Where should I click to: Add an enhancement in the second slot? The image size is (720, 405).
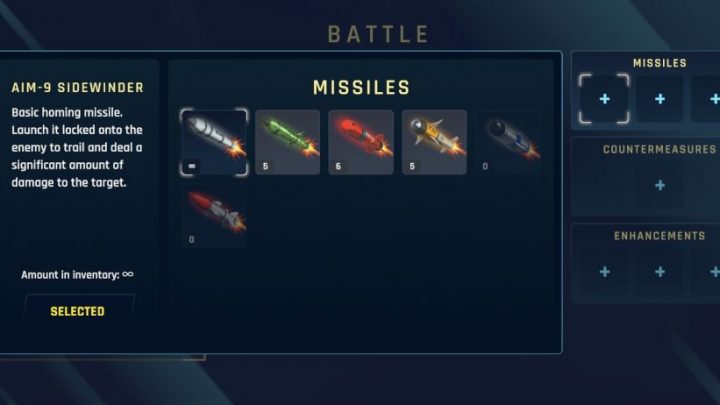coord(660,272)
